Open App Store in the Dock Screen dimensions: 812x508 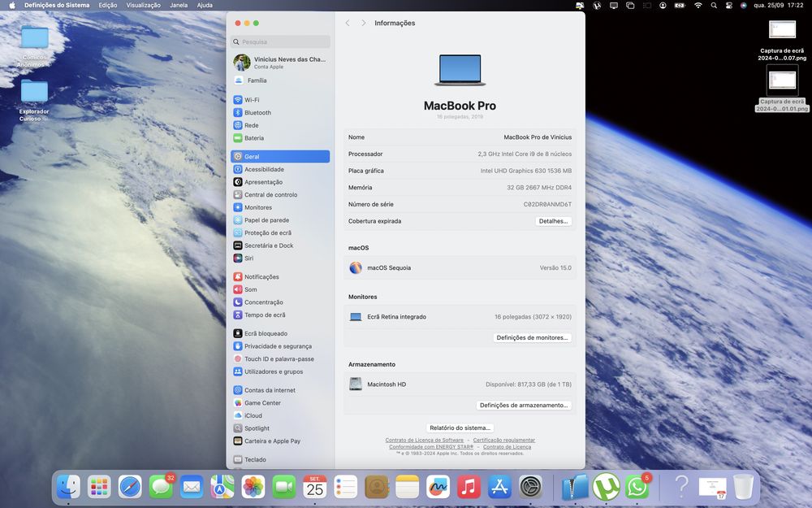click(499, 487)
